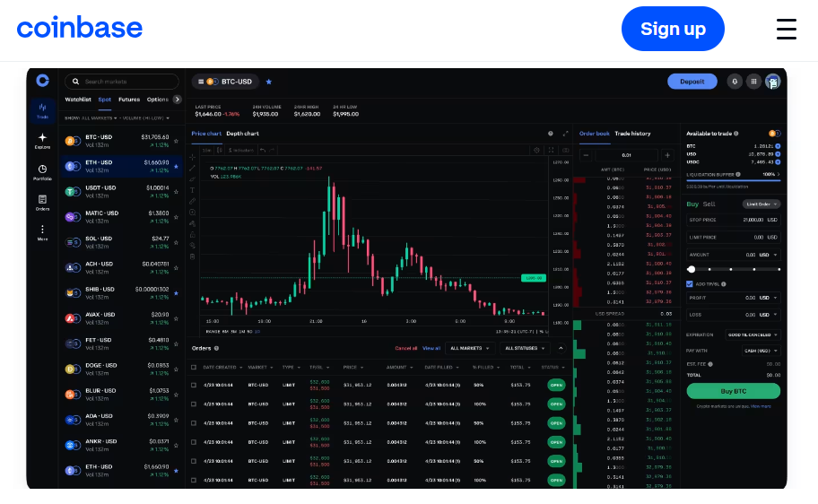Screen dimensions: 818x504
Task: Open the Limit Order type dropdown
Action: tap(761, 204)
